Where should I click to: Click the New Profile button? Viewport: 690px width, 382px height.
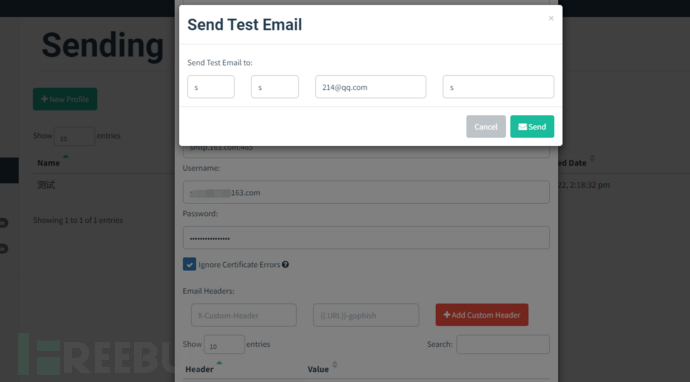click(x=65, y=99)
